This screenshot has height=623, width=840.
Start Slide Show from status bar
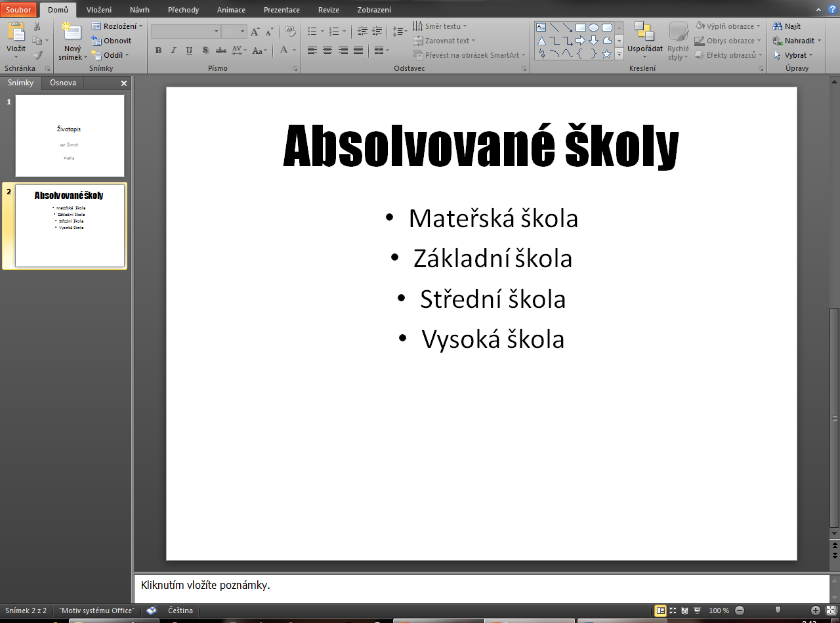tap(698, 611)
